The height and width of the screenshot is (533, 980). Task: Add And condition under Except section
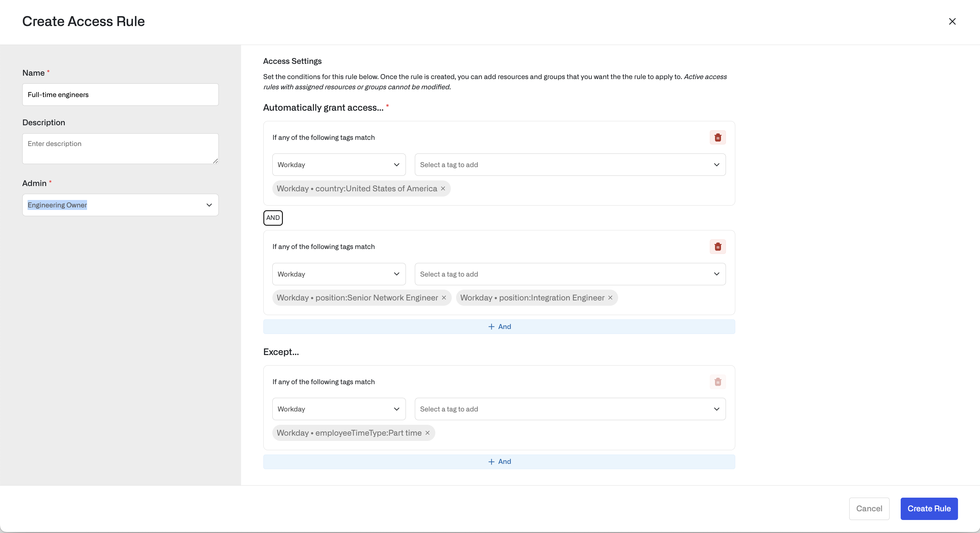pyautogui.click(x=499, y=461)
